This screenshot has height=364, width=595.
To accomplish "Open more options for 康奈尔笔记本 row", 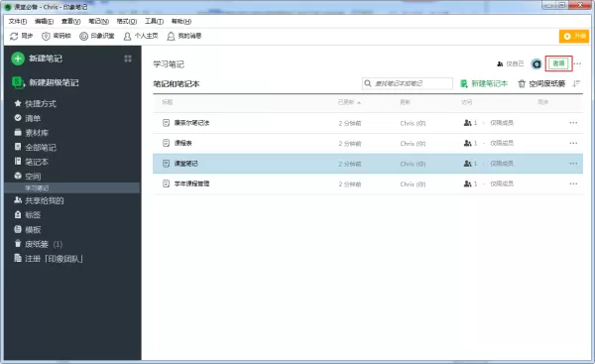I will [x=573, y=123].
